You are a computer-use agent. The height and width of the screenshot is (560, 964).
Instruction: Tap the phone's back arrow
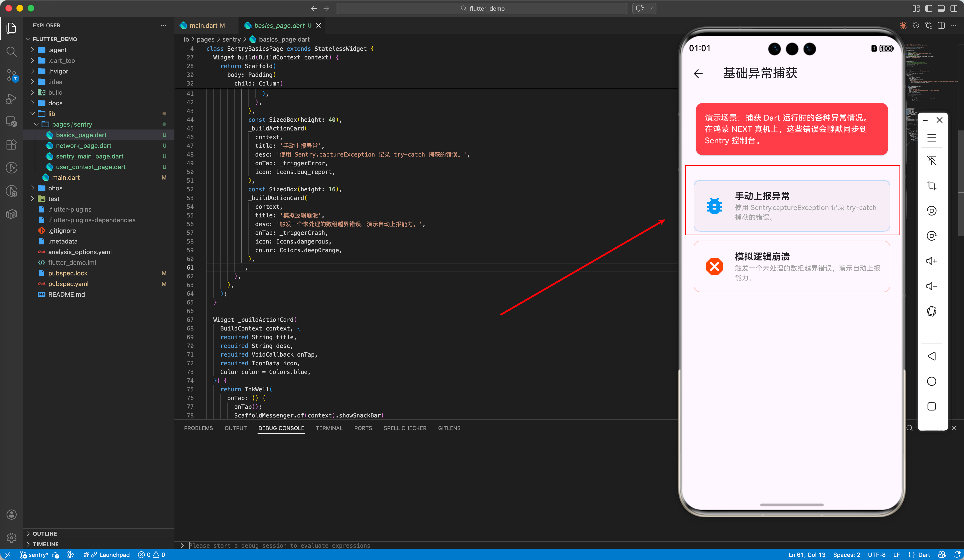(698, 73)
